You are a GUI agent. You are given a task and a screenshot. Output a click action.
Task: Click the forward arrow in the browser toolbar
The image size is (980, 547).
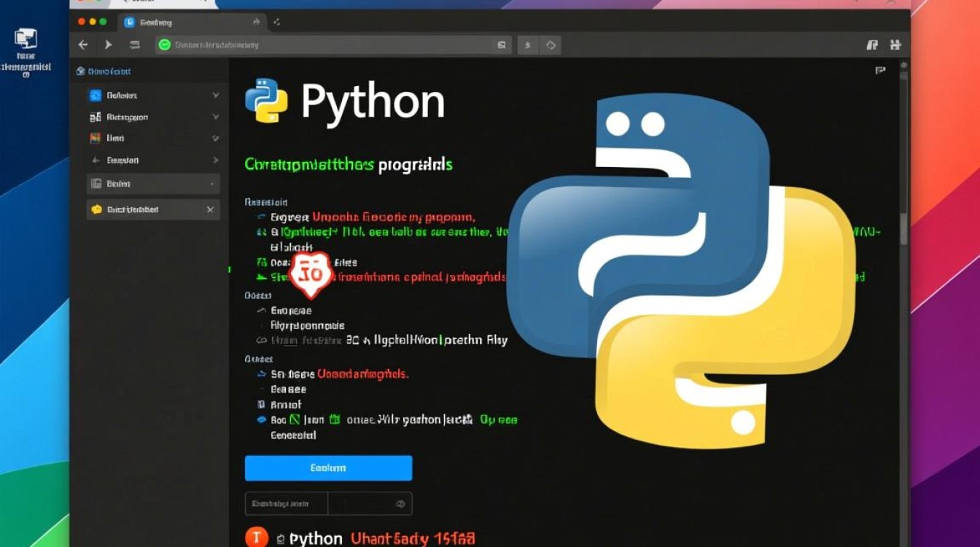click(108, 45)
